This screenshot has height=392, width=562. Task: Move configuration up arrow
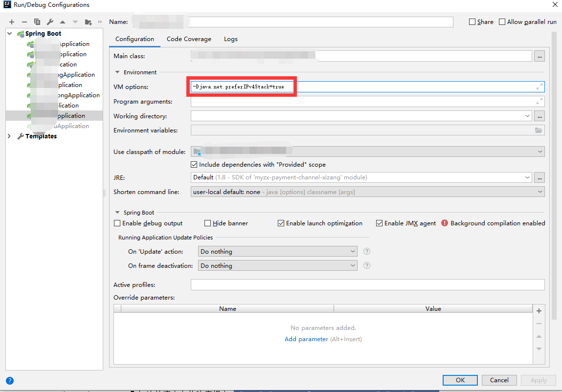(x=63, y=22)
